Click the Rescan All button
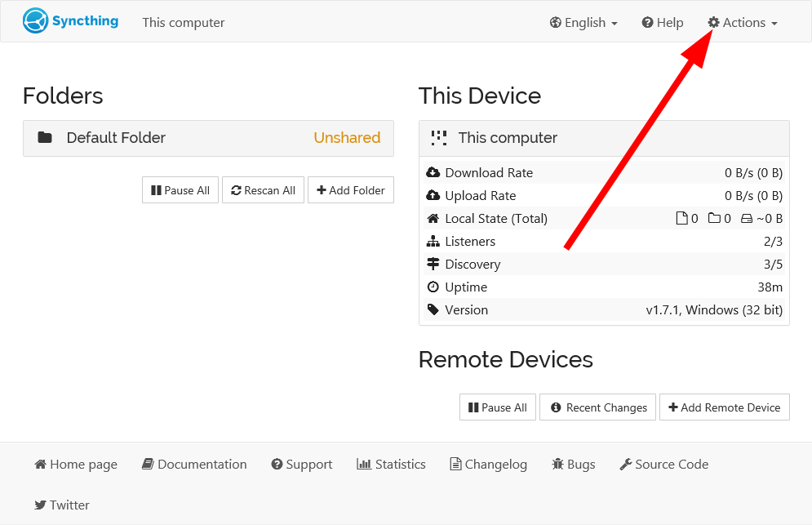The image size is (812, 525). coord(263,190)
